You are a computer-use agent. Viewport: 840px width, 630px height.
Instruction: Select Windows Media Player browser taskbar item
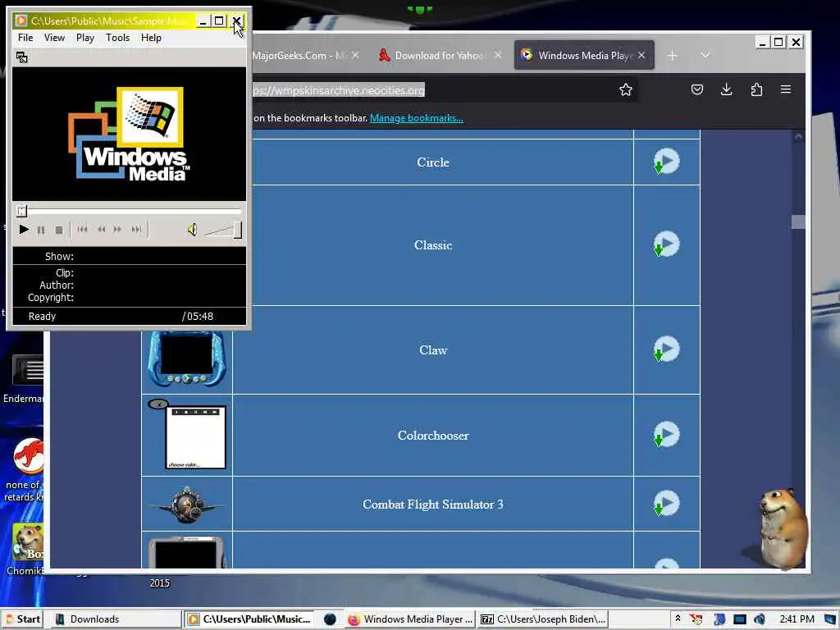tap(410, 619)
